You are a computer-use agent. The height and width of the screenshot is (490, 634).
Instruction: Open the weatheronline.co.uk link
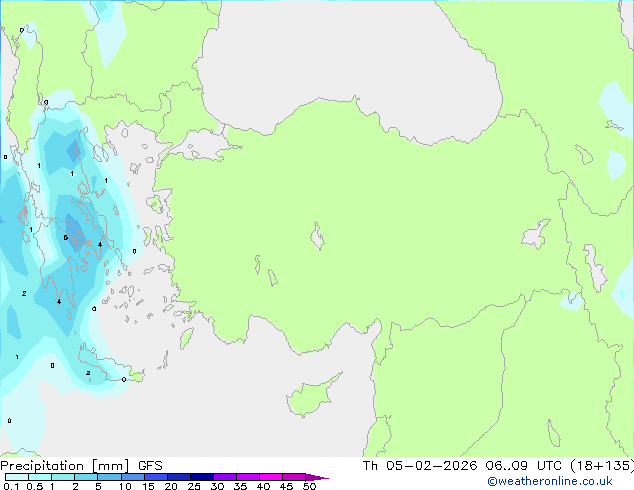pyautogui.click(x=549, y=481)
